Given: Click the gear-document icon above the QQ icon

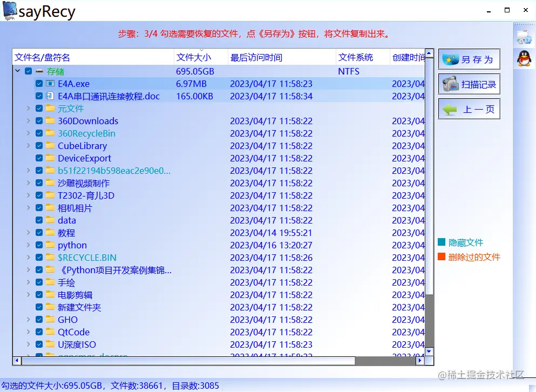Looking at the screenshot, I should click(x=523, y=36).
